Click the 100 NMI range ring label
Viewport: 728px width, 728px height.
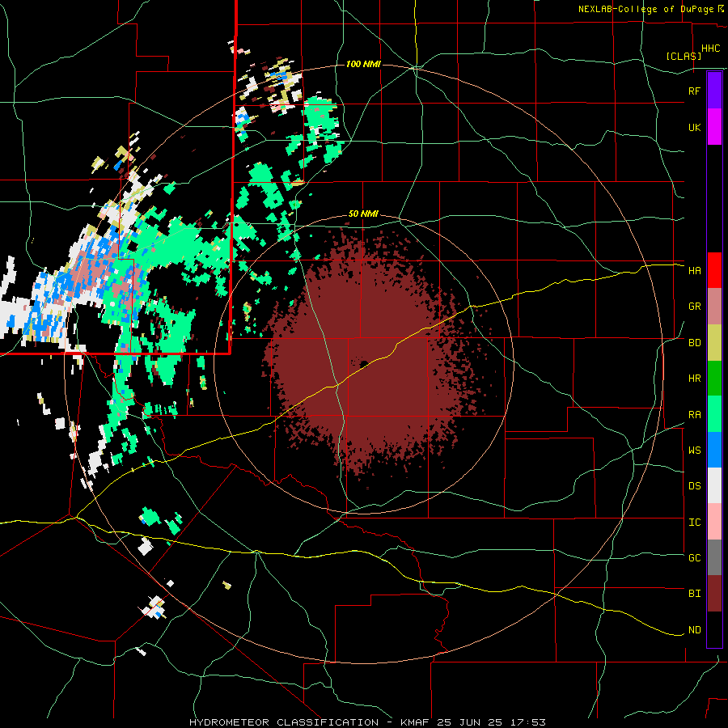(x=363, y=64)
